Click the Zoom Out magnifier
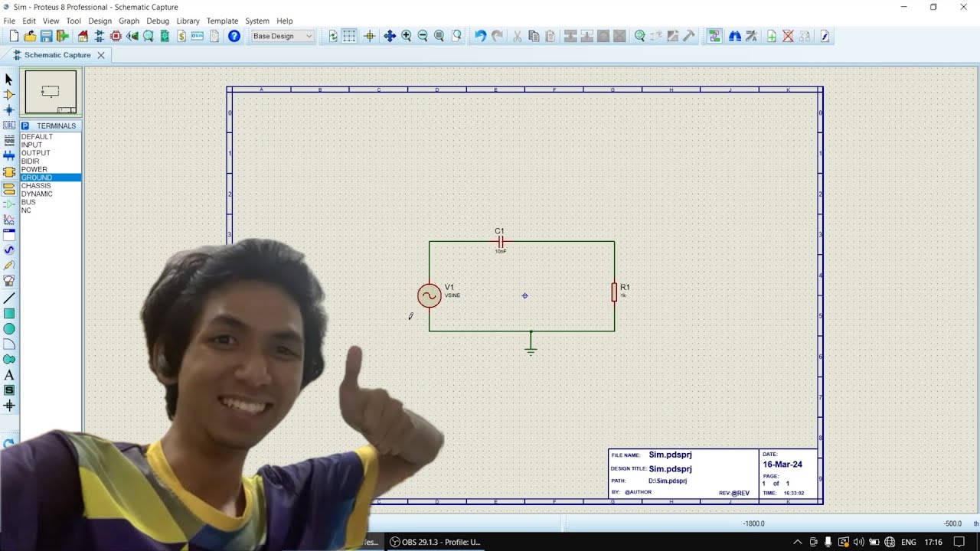Screen dimensions: 980x551 [423, 36]
